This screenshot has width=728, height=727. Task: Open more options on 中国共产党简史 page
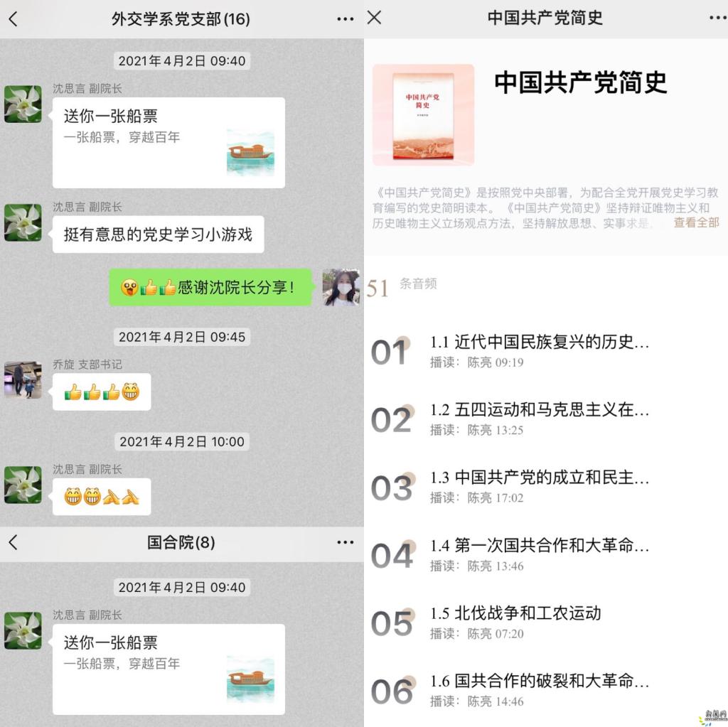(718, 18)
